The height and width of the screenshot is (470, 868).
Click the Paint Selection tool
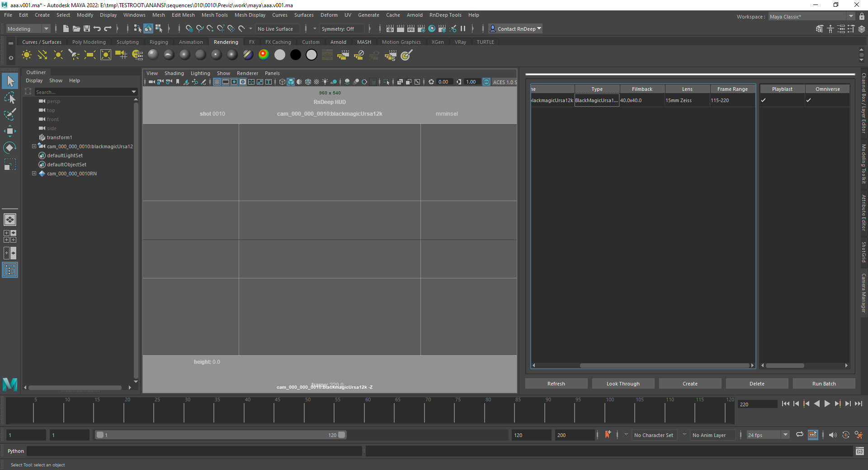coord(9,114)
